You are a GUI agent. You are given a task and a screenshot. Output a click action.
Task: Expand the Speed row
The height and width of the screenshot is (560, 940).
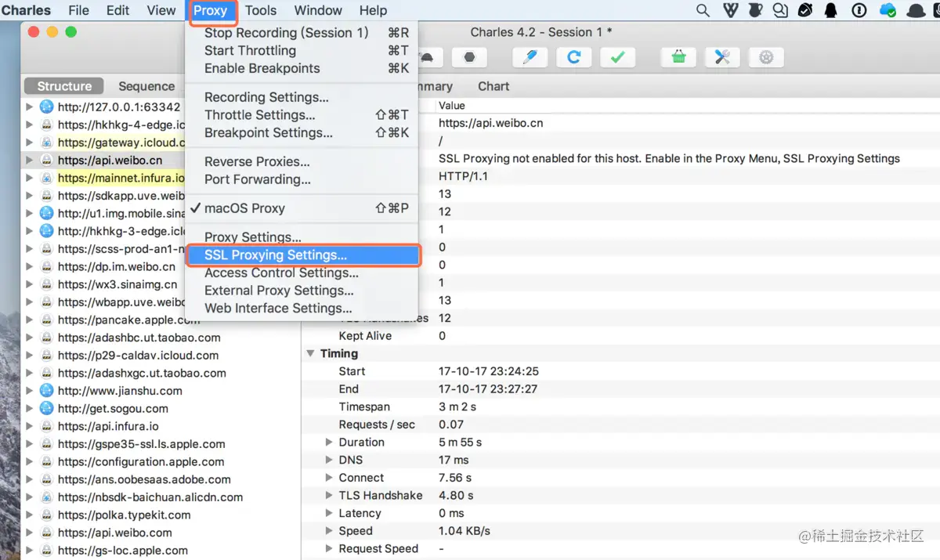coord(330,531)
